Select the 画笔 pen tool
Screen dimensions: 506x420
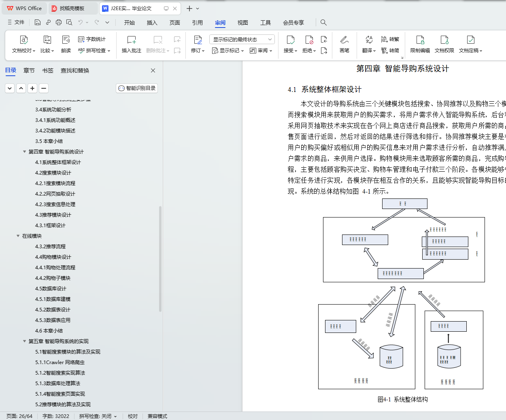pos(344,44)
